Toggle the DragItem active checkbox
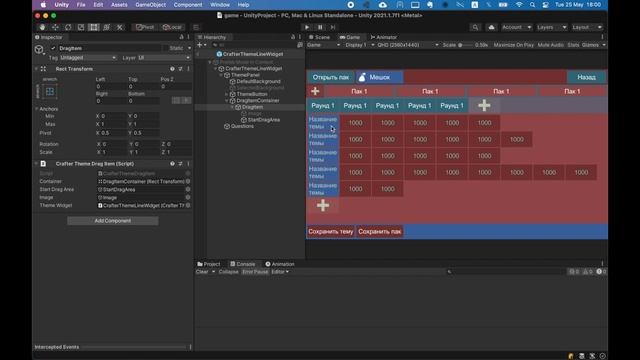 tap(53, 48)
